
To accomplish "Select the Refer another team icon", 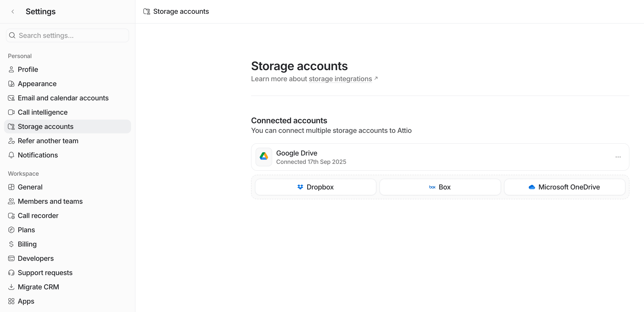I will 12,141.
